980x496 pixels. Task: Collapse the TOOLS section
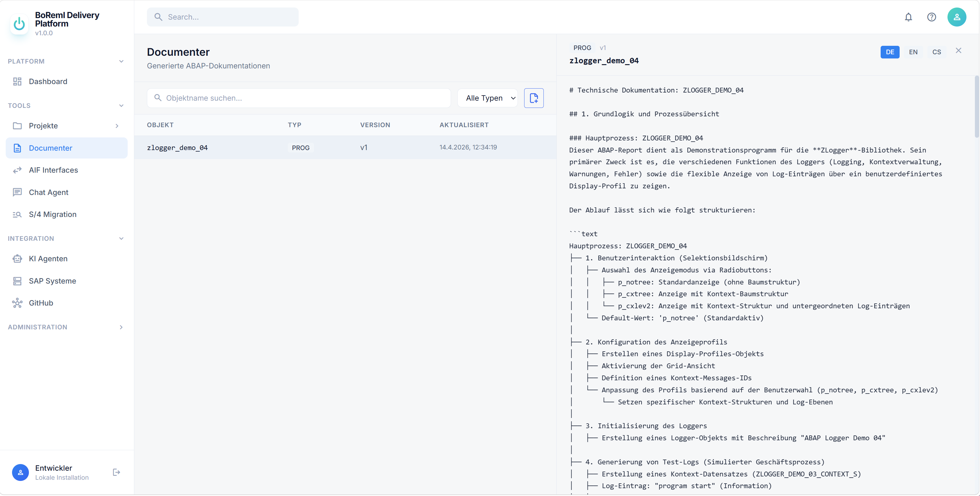pos(121,105)
